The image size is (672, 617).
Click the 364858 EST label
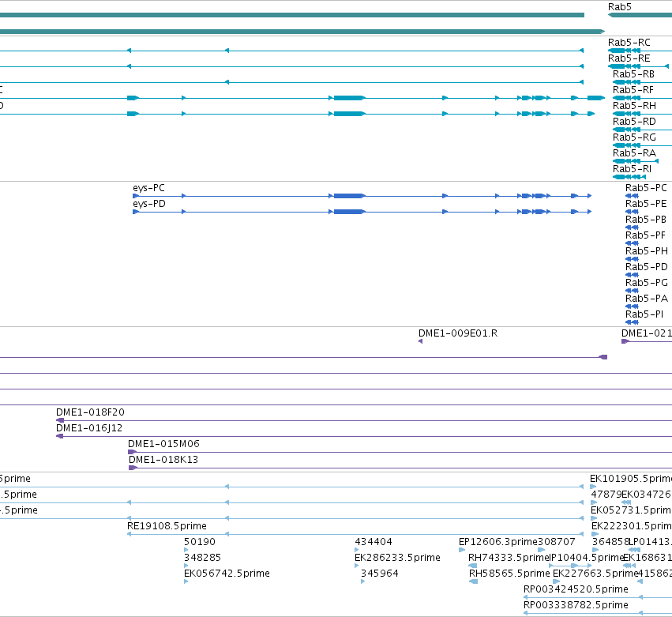pyautogui.click(x=610, y=541)
